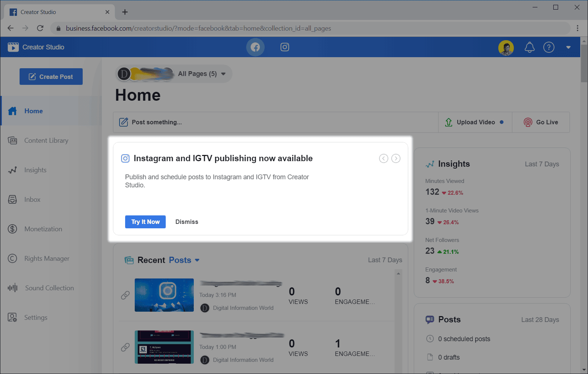Screen dimensions: 588x374
Task: Click the Go Live button
Action: click(541, 122)
